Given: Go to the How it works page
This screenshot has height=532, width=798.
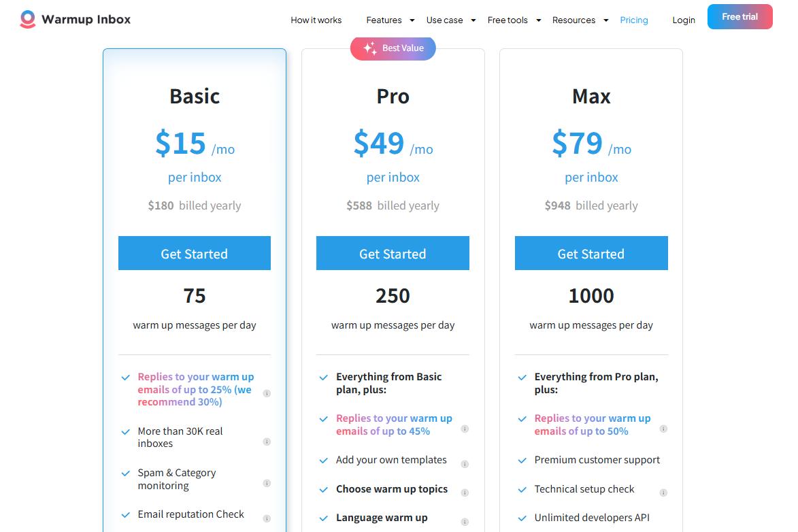Looking at the screenshot, I should pyautogui.click(x=316, y=20).
